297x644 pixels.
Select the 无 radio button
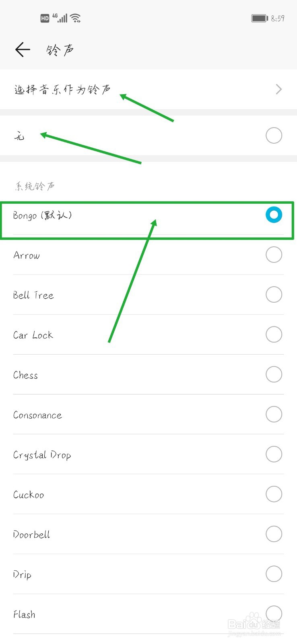274,135
